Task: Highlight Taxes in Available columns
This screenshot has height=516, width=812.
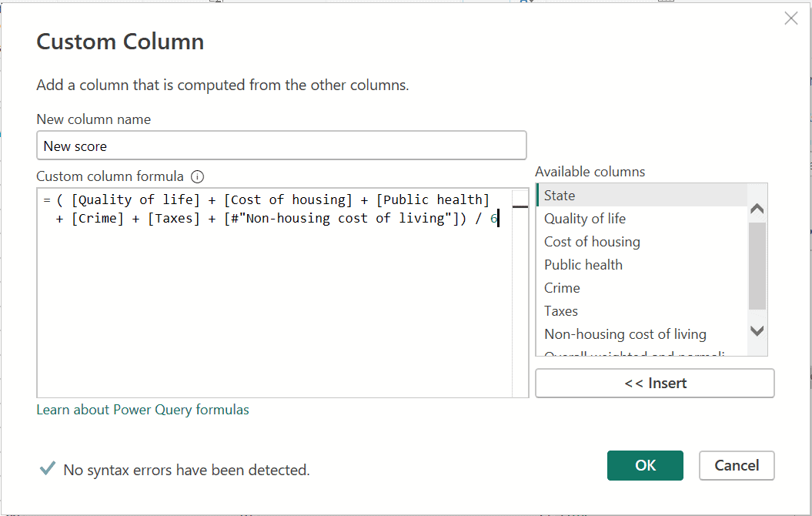Action: [561, 311]
